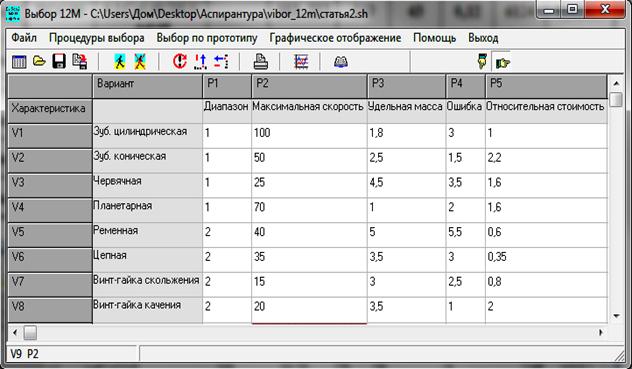Viewport: 632px width, 369px height.
Task: Select the P1 column header
Action: (x=227, y=86)
